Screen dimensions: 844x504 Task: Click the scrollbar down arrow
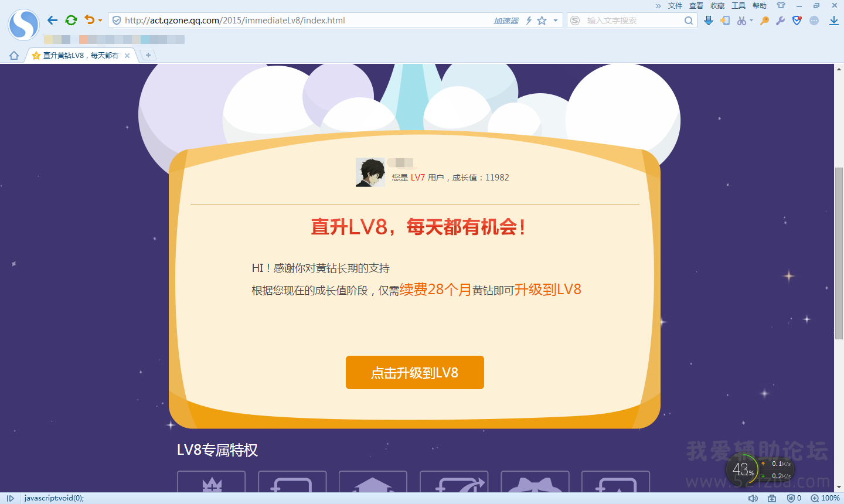(839, 487)
